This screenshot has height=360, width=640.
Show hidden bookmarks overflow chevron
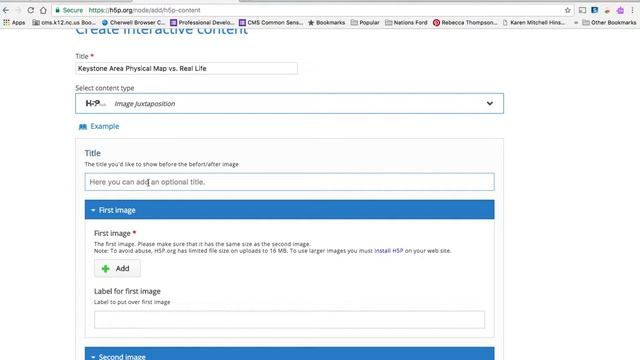point(576,22)
